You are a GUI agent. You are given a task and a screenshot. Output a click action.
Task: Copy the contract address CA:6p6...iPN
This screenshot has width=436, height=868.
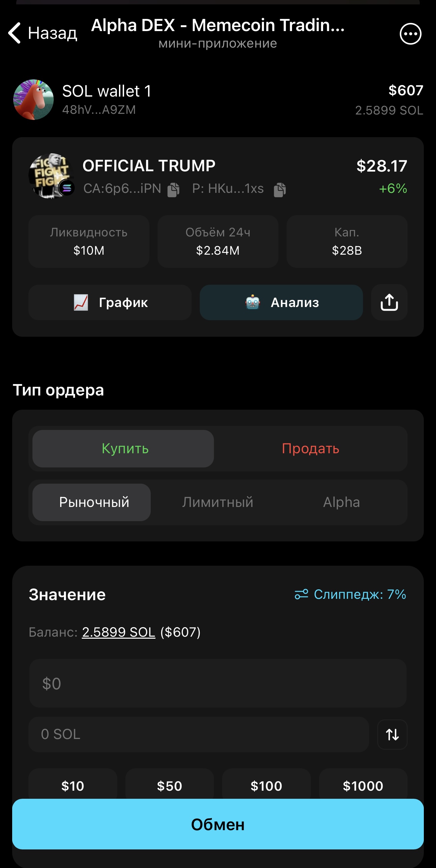pos(173,189)
